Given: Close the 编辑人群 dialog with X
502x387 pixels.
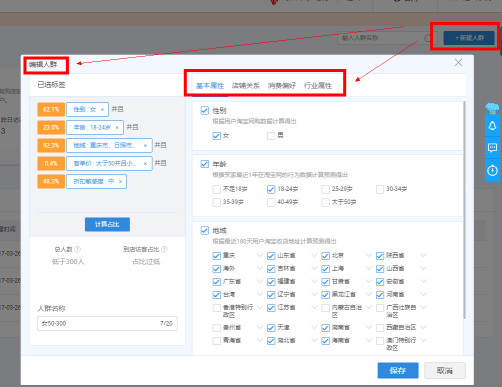Looking at the screenshot, I should coord(458,62).
